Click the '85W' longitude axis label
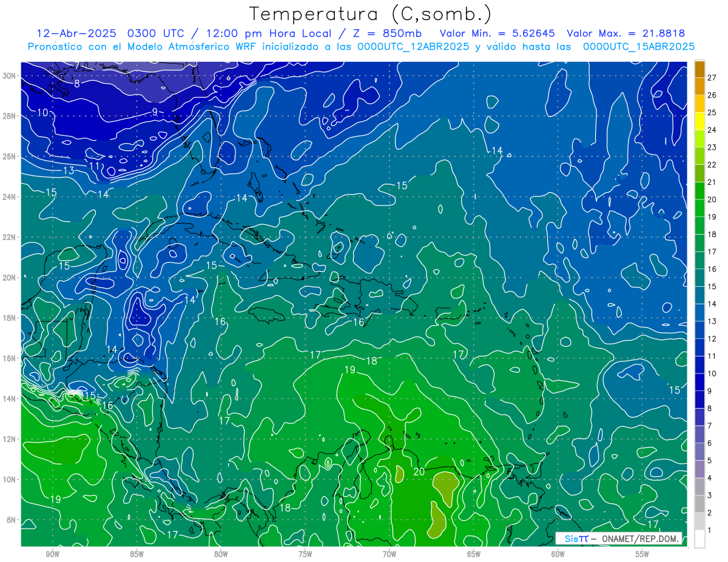Viewport: 728px width, 562px height. (136, 555)
